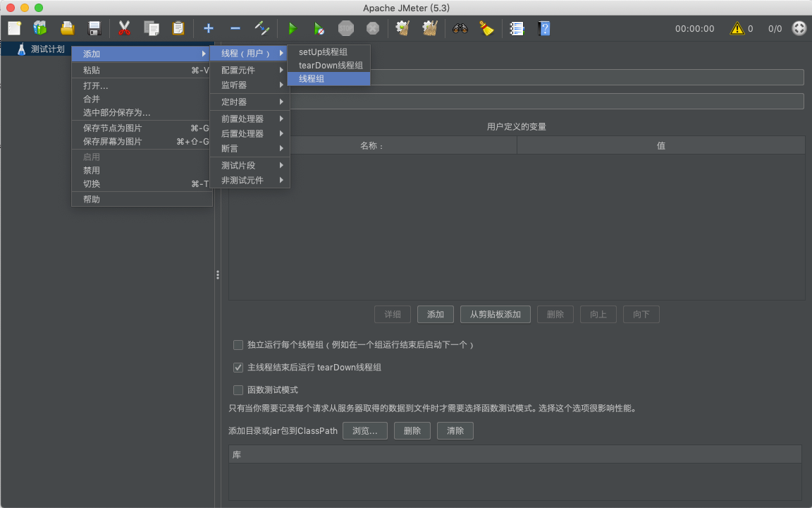Select 打开... in context menu
812x508 pixels.
142,86
